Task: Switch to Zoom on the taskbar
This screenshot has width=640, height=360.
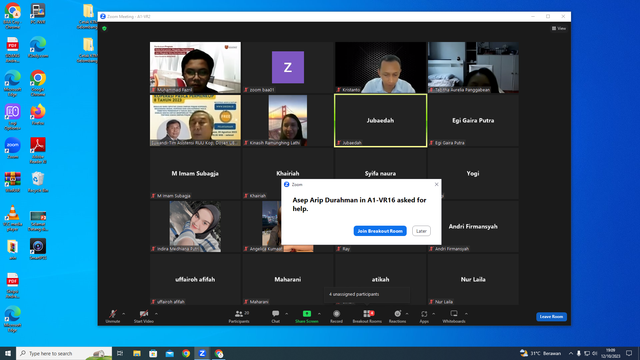Action: [x=202, y=353]
